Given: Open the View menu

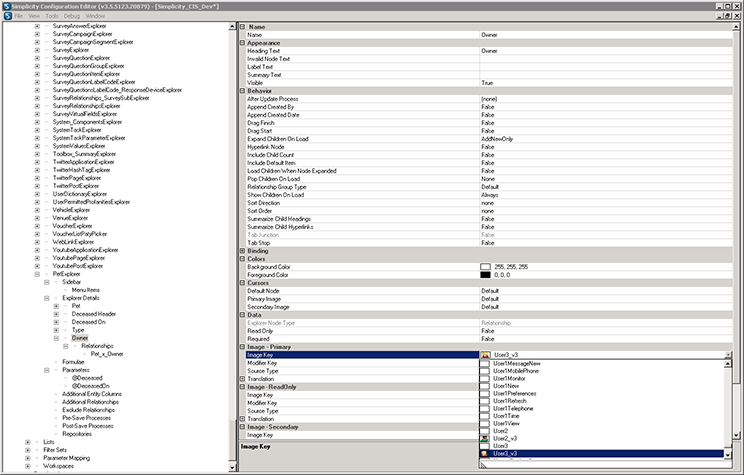Looking at the screenshot, I should pos(34,16).
